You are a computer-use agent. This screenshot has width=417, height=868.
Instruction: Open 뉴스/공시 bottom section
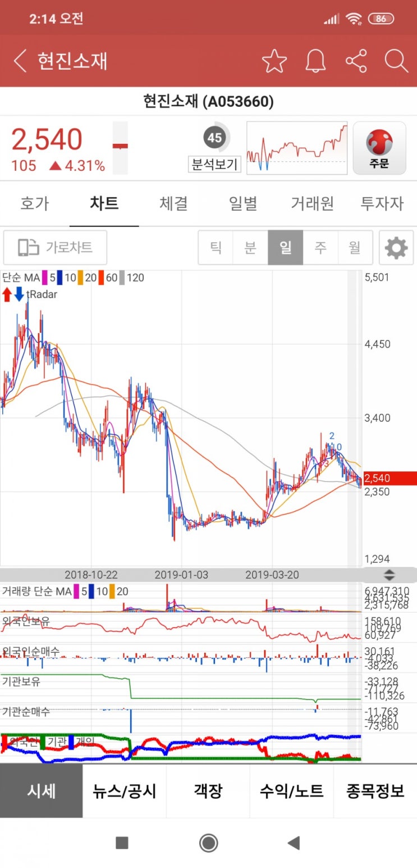point(124,791)
